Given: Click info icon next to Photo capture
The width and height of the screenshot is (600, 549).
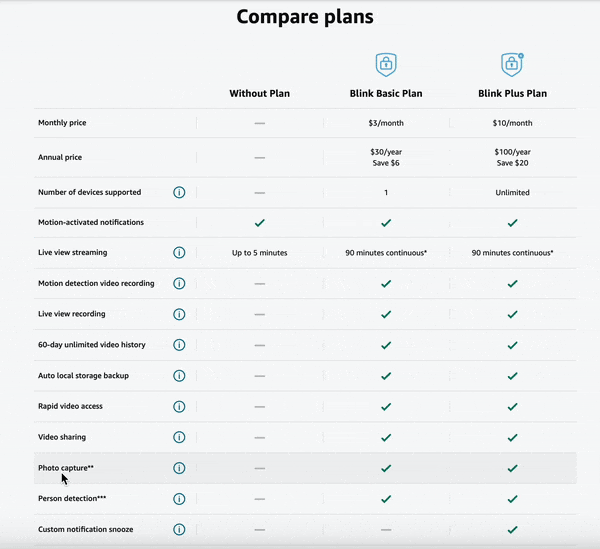Looking at the screenshot, I should [180, 468].
